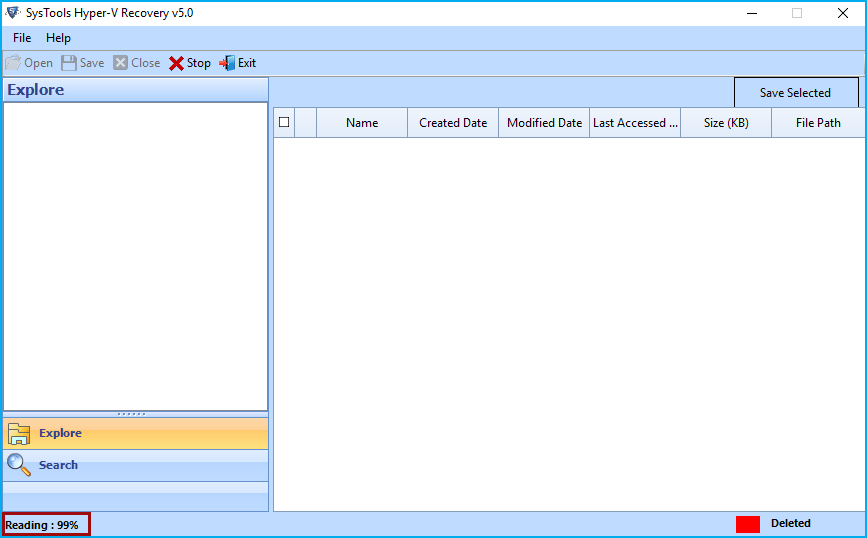Viewport: 867px width, 538px height.
Task: Switch to the Search pane tab
Action: tap(135, 465)
